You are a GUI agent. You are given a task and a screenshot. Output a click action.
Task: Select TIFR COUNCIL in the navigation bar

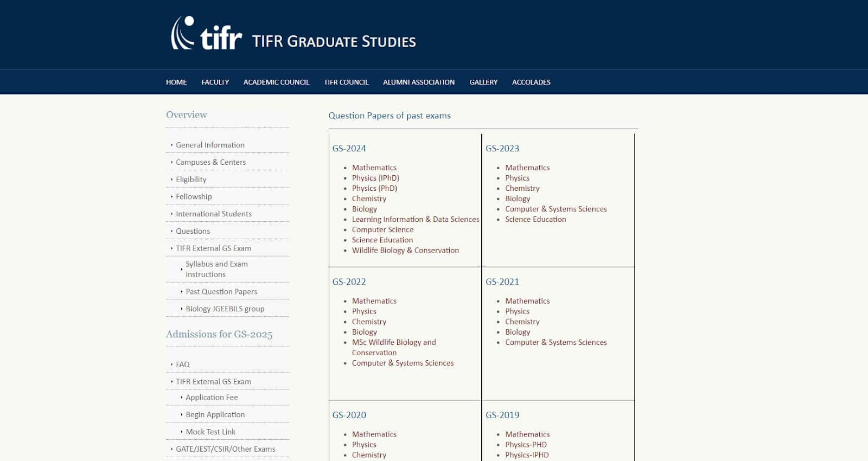tap(346, 82)
